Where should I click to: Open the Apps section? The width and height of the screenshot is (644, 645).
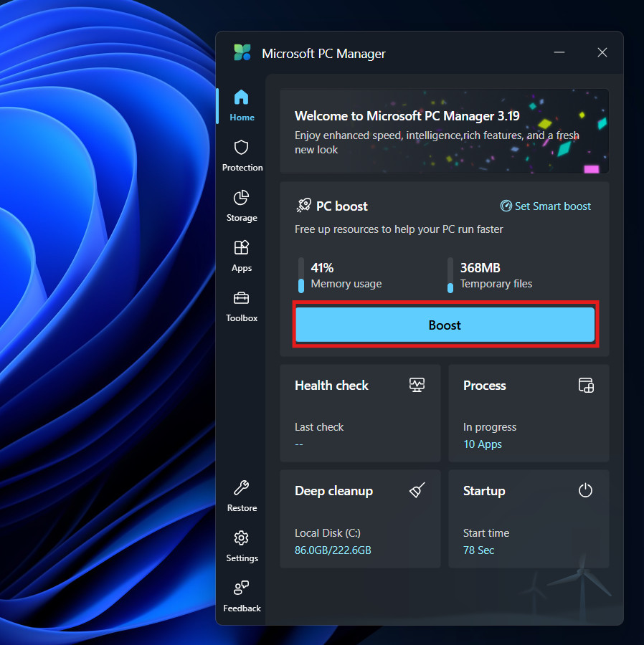242,256
